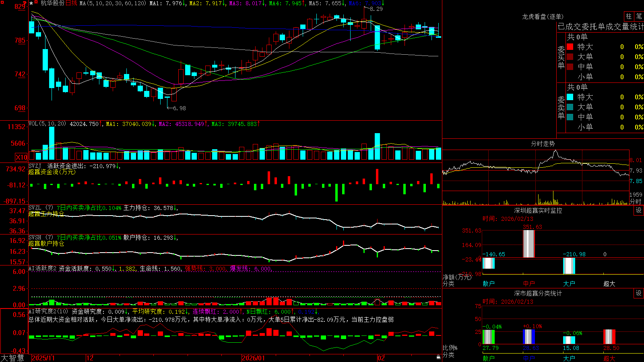Click the white star favorite icon beside 杭华股份
644x362 pixels.
coord(31,3)
